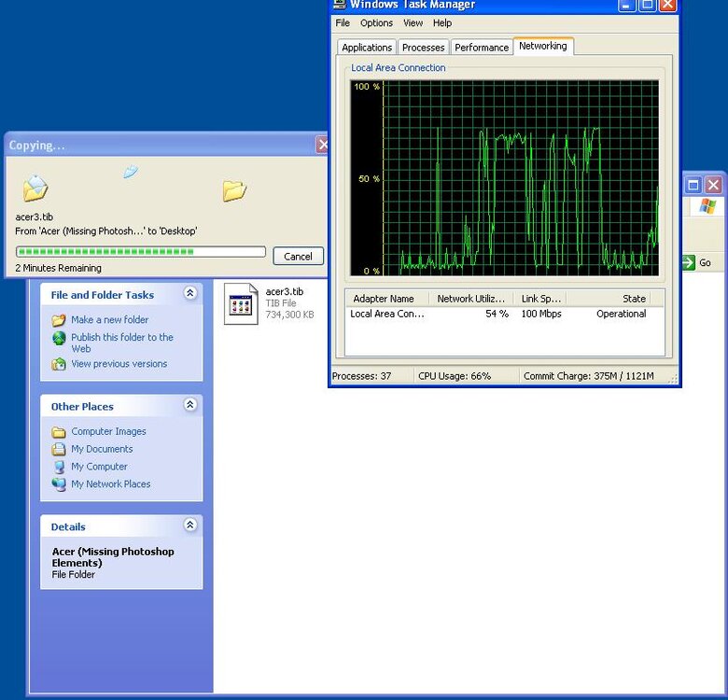Click the My Network Places icon

click(x=59, y=484)
